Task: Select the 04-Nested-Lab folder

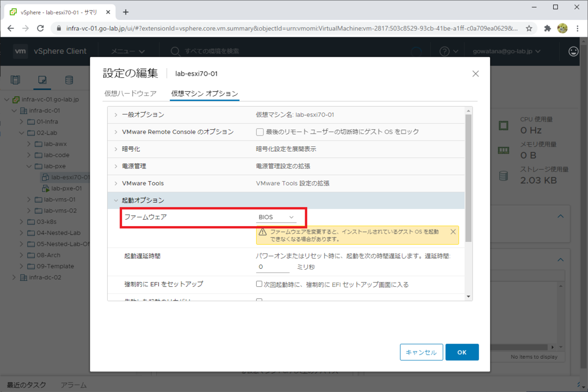Action: click(x=58, y=233)
